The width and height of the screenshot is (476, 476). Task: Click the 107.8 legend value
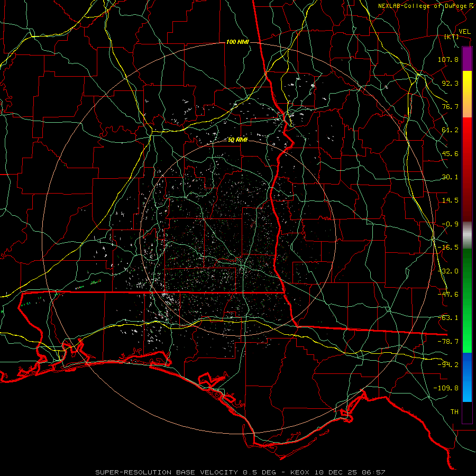point(448,59)
